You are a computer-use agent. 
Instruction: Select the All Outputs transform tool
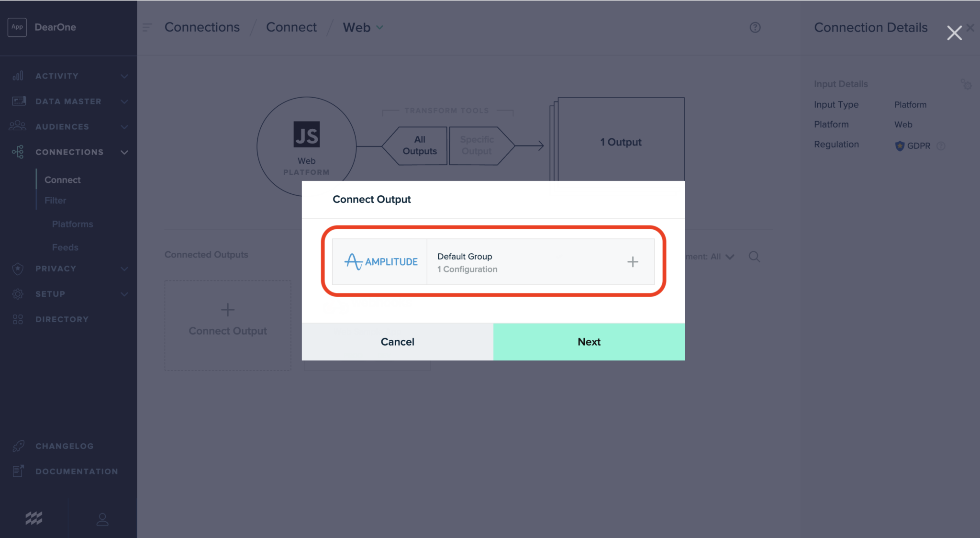pyautogui.click(x=419, y=146)
